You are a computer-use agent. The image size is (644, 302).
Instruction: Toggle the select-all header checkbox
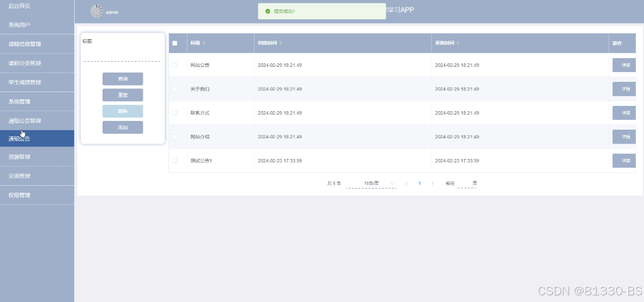click(x=175, y=43)
